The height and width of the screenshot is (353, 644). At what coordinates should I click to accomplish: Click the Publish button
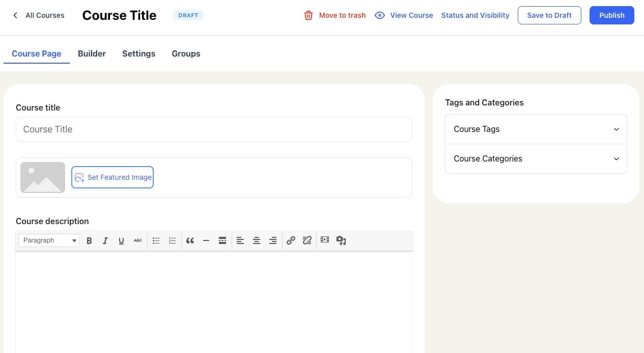point(611,15)
